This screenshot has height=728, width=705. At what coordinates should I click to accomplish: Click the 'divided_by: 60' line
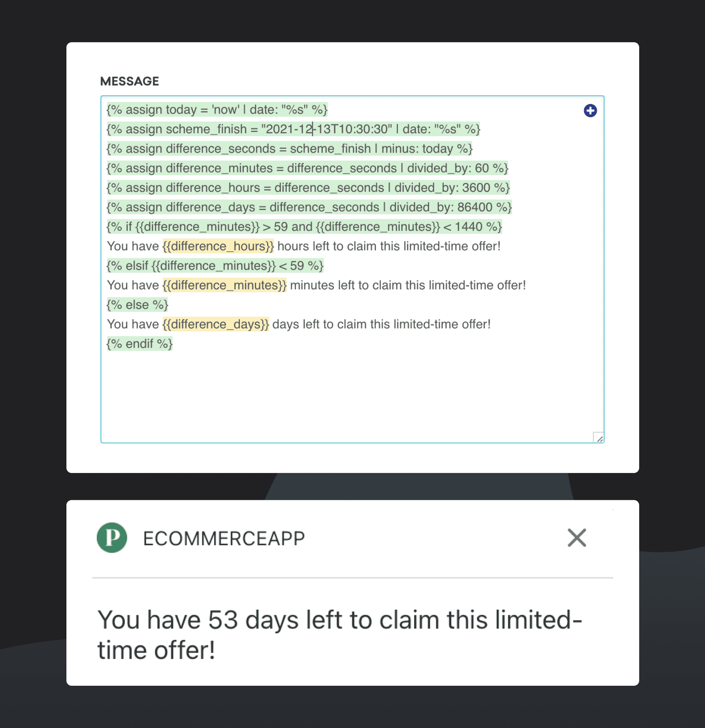pyautogui.click(x=307, y=168)
